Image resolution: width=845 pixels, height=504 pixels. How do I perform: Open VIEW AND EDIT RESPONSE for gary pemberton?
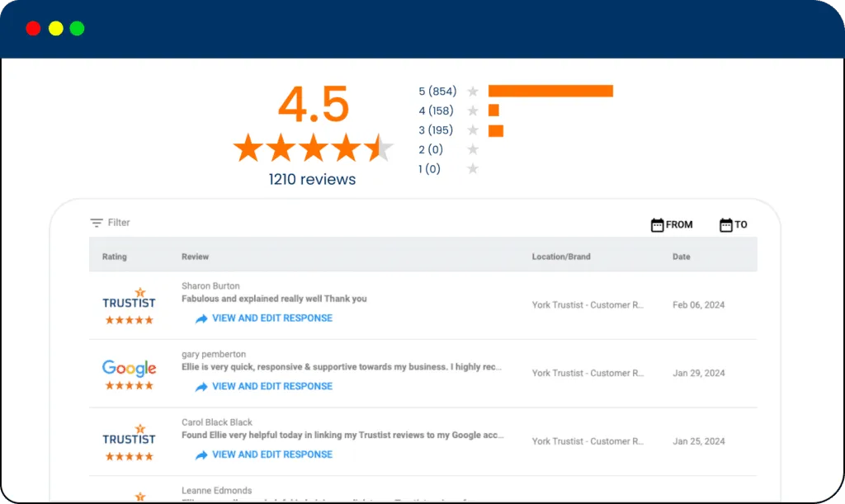272,386
